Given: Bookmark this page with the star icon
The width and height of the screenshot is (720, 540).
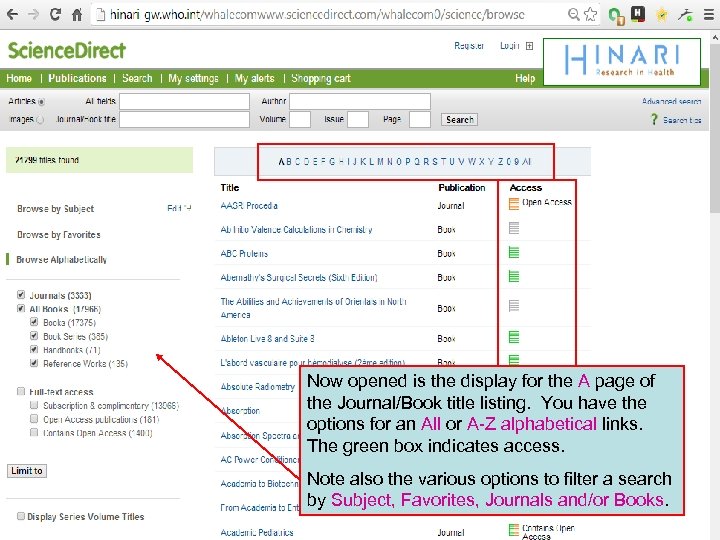Looking at the screenshot, I should pos(590,15).
